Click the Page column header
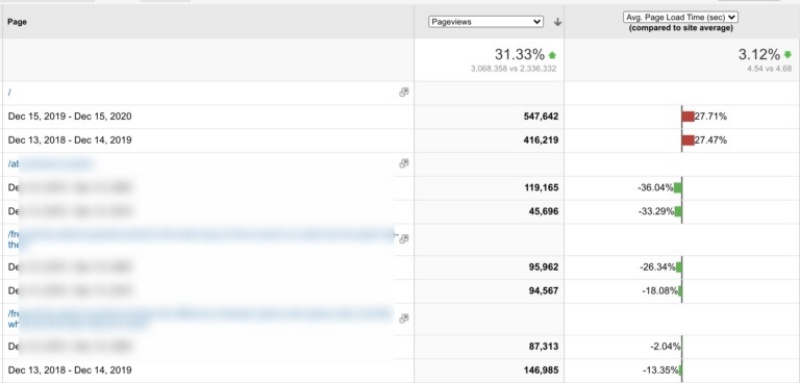 click(17, 22)
